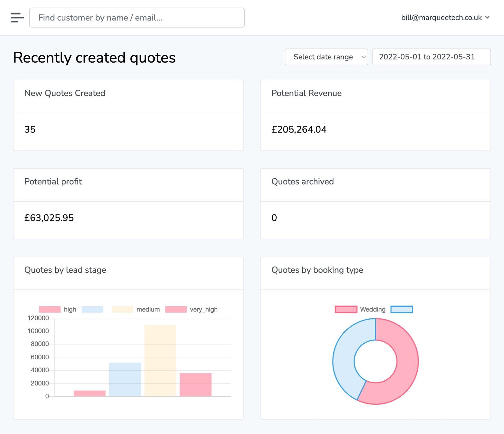Screen dimensions: 504x434
Task: Click the 2022-05-01 to 2022-05-31 date field
Action: click(x=432, y=57)
